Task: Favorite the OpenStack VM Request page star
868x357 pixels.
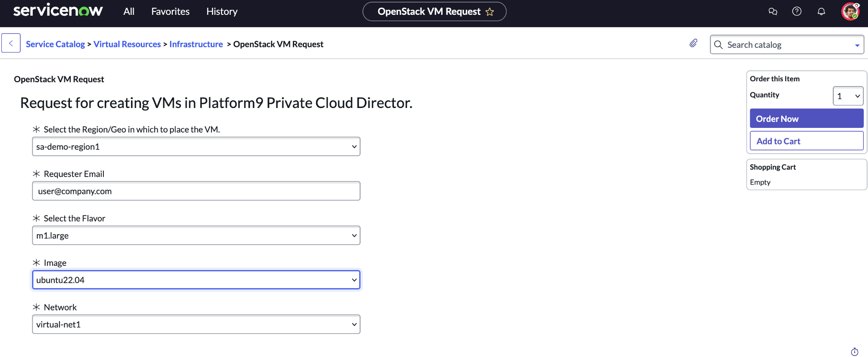Action: click(x=490, y=12)
